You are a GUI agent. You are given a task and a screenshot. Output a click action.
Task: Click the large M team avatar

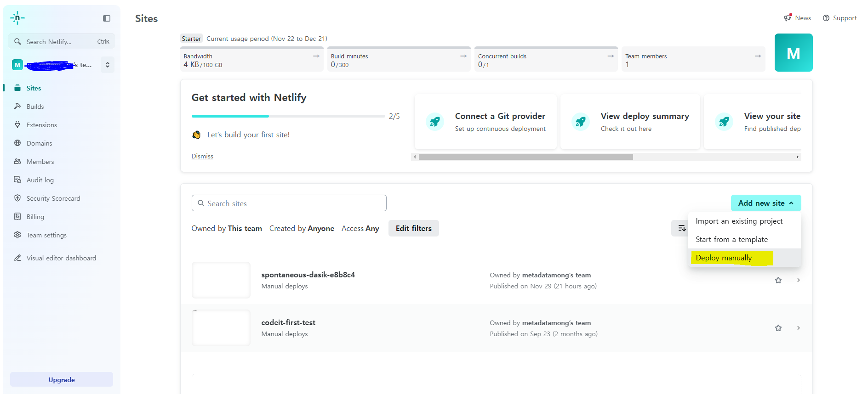point(794,52)
